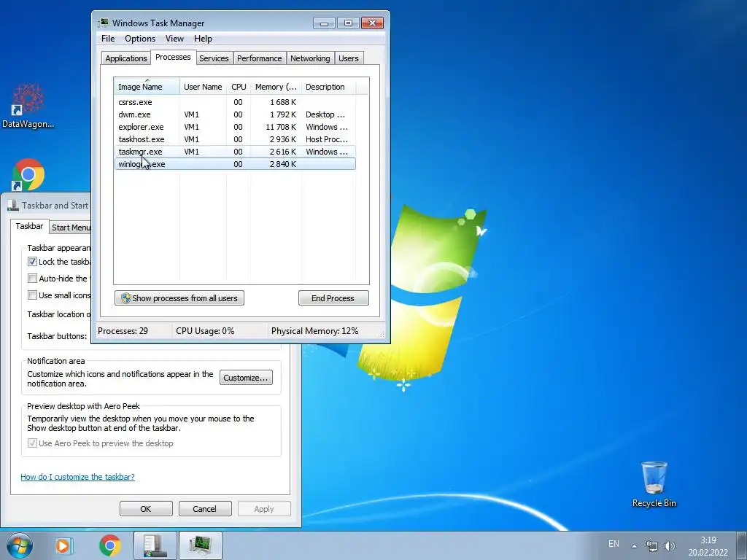Switch to the Services tab
The image size is (747, 560).
point(214,58)
